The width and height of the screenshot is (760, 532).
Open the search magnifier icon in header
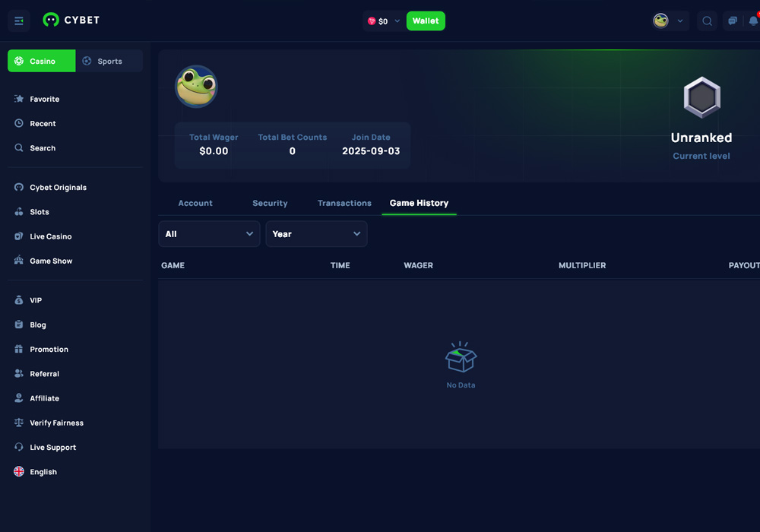click(x=707, y=21)
